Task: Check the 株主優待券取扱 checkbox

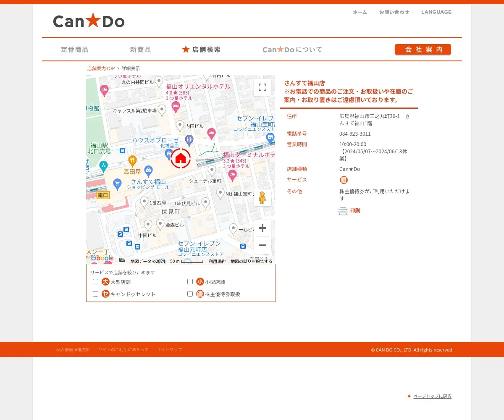Action: tap(190, 294)
